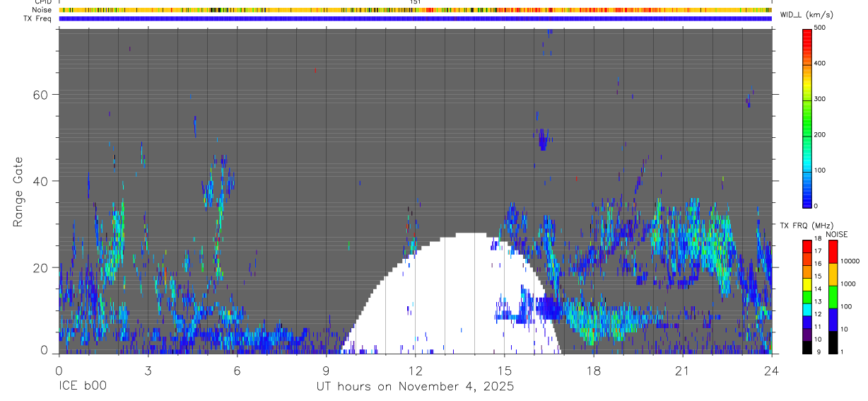Click the 'WID⊥ (km/s)' color bar title
Image resolution: width=868 pixels, height=401 pixels.
pyautogui.click(x=806, y=14)
